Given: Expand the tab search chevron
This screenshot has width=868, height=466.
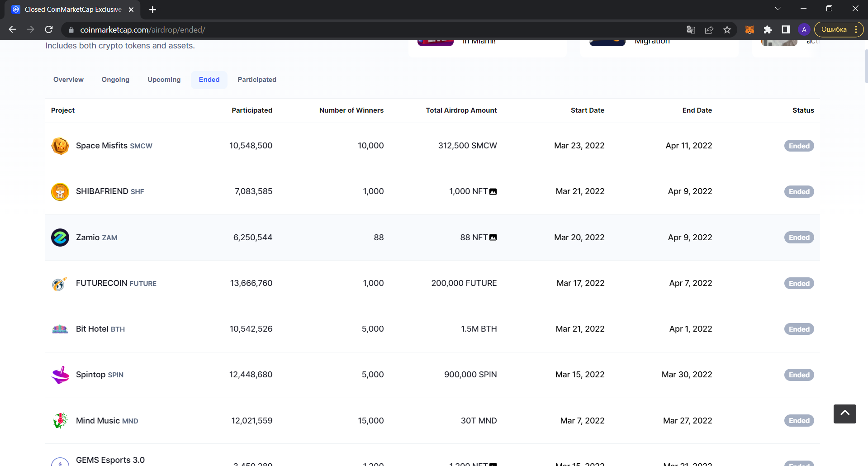Looking at the screenshot, I should (x=778, y=9).
